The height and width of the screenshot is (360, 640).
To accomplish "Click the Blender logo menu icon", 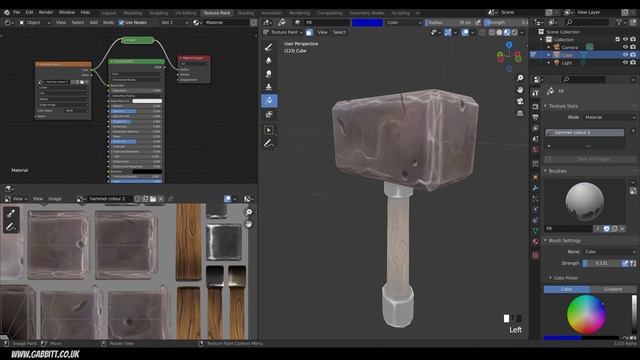I will click(x=7, y=12).
